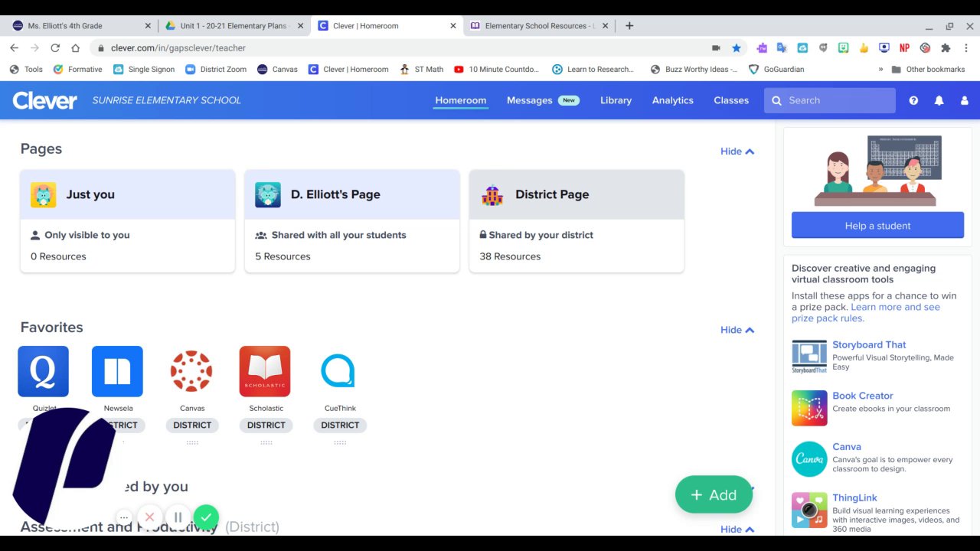Open Clever help question mark icon
The image size is (980, 551).
(x=913, y=100)
